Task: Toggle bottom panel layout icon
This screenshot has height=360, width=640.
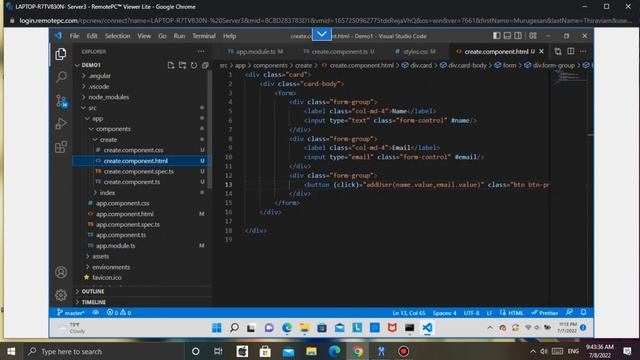Action: 507,36
